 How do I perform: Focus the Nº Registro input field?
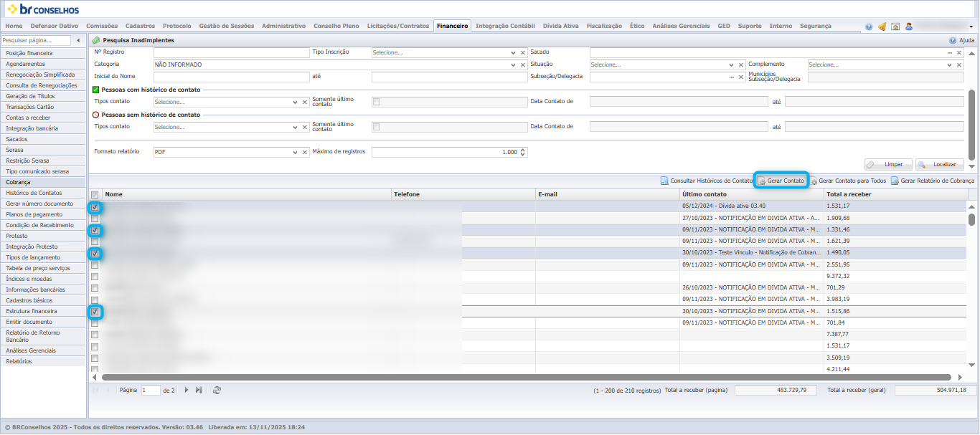tap(231, 53)
